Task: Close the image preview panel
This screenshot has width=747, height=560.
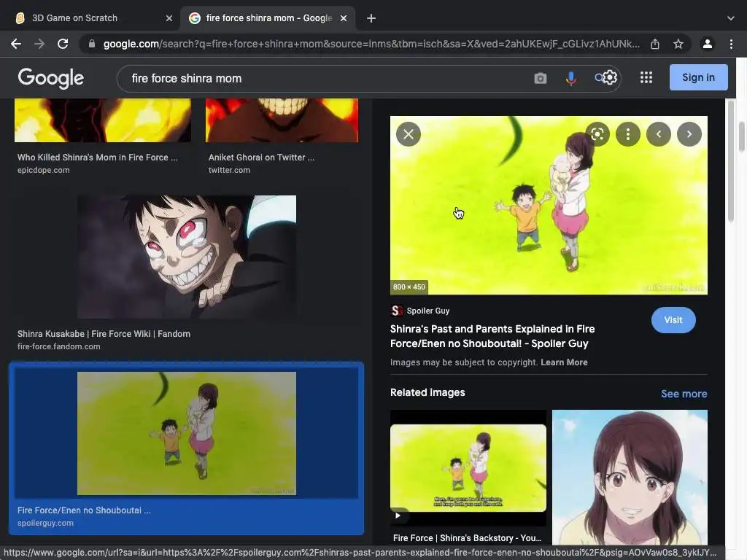Action: click(x=409, y=134)
